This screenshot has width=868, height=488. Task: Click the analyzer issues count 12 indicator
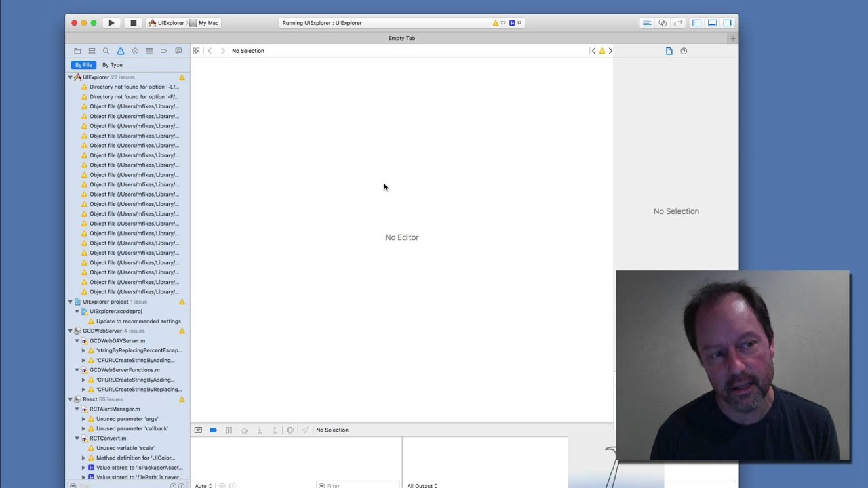click(515, 23)
